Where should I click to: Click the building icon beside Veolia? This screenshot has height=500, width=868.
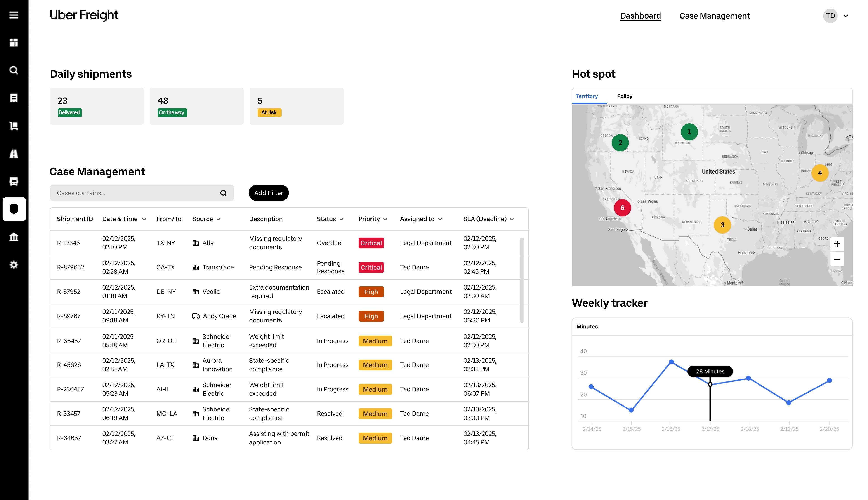point(196,292)
